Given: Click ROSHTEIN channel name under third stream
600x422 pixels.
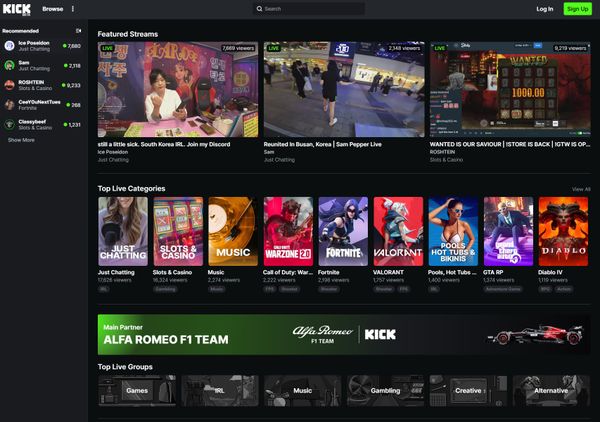Looking at the screenshot, I should point(442,152).
